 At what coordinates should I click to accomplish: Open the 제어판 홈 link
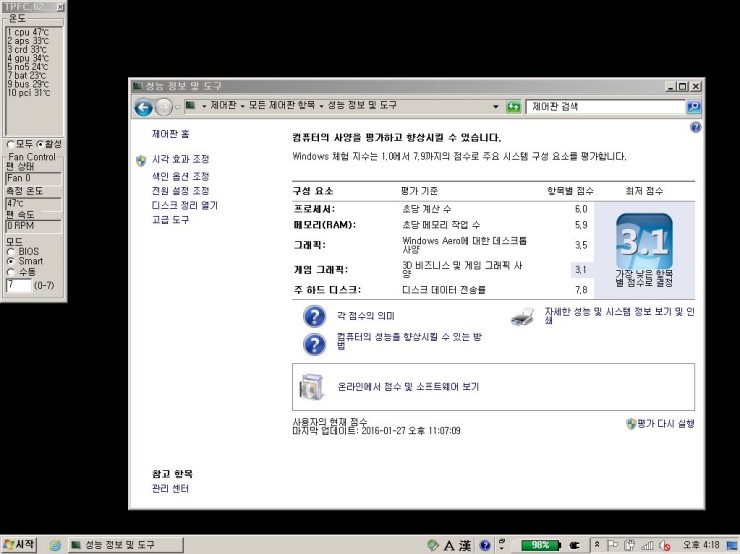tap(170, 134)
